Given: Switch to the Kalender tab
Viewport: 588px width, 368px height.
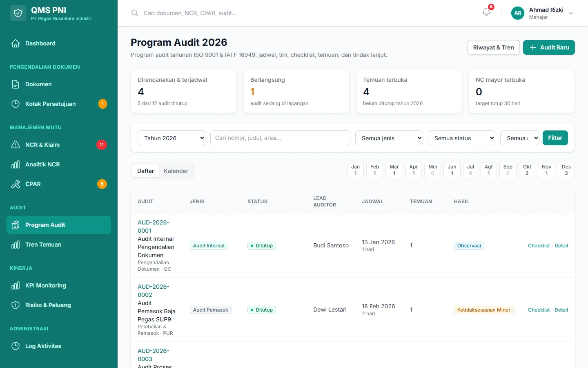Looking at the screenshot, I should tap(176, 171).
